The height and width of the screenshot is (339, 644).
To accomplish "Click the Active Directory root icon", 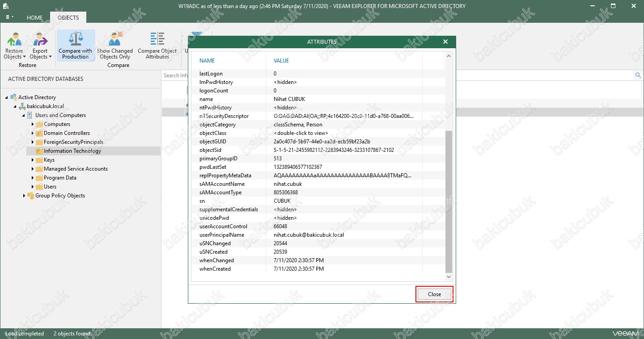I will [14, 97].
